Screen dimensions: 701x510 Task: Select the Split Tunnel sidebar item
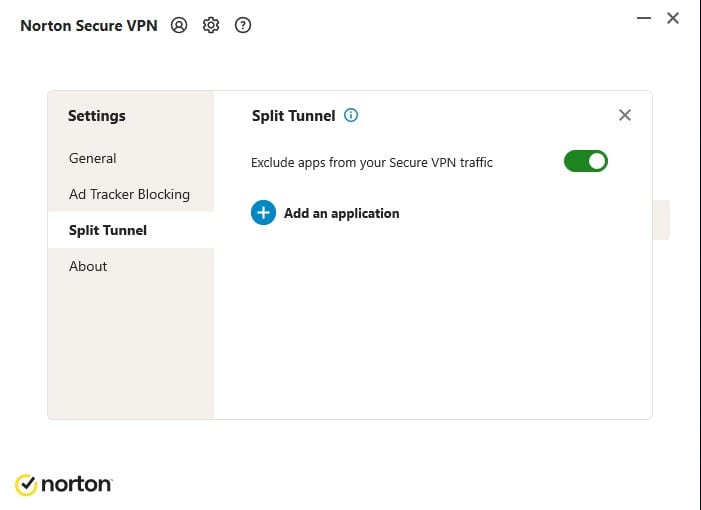[x=108, y=230]
